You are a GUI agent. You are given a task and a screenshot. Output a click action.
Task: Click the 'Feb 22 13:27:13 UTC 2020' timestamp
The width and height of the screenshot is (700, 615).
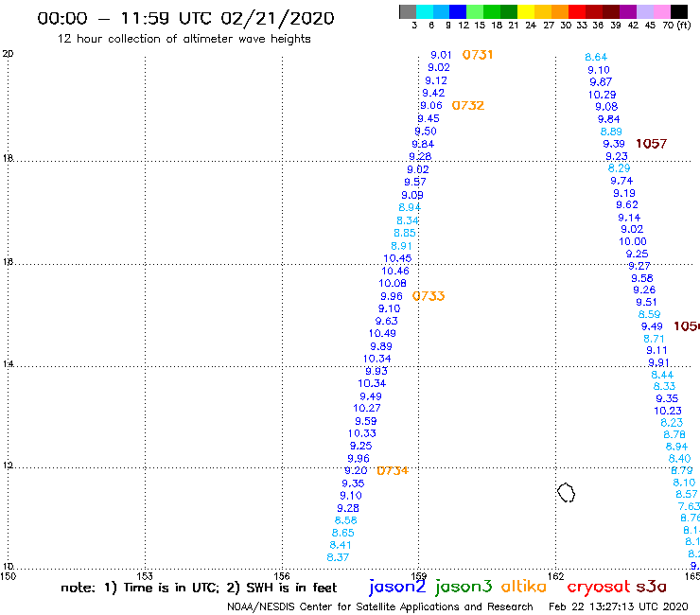click(619, 607)
